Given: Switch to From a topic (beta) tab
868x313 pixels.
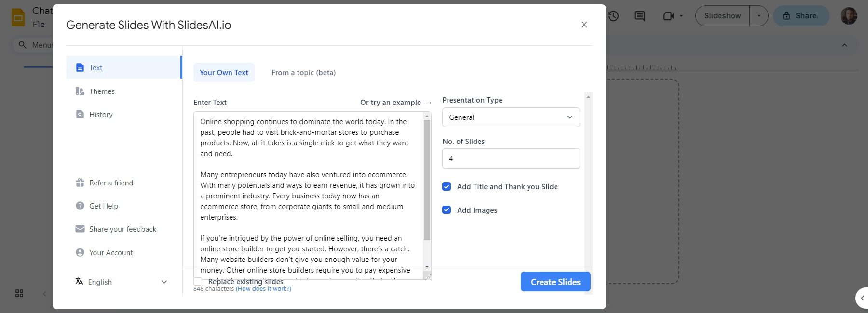Looking at the screenshot, I should click(303, 72).
